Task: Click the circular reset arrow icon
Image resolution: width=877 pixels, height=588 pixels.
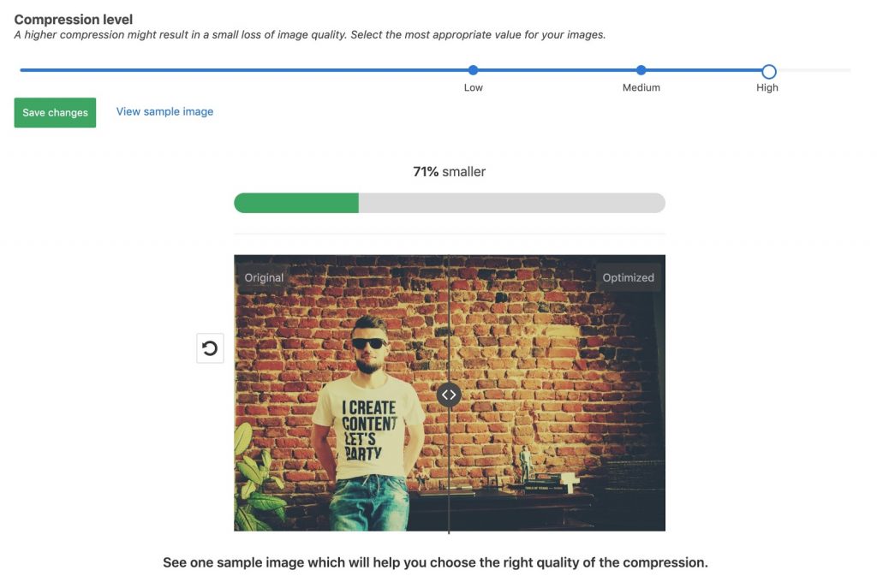Action: (x=210, y=348)
